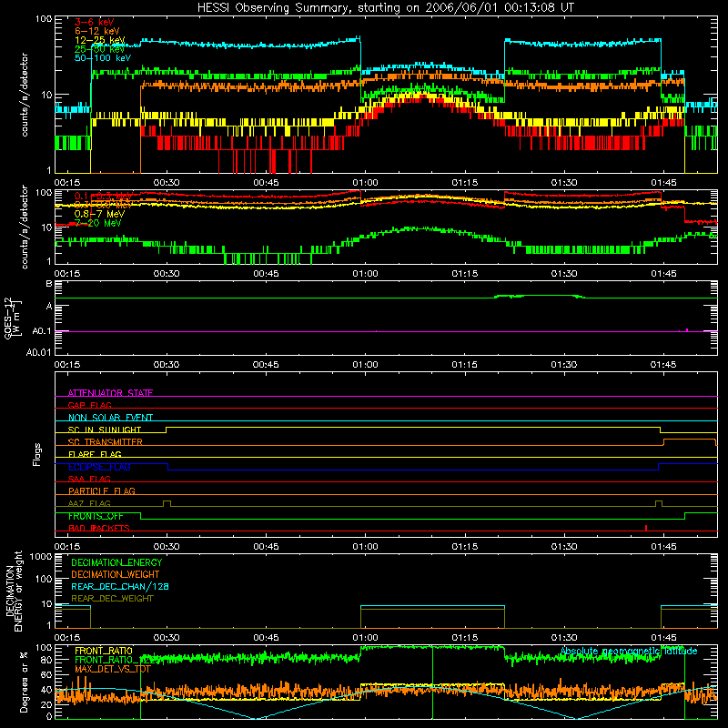The image size is (728, 728).
Task: Click the green GOES bump near 01:25
Action: tap(539, 297)
